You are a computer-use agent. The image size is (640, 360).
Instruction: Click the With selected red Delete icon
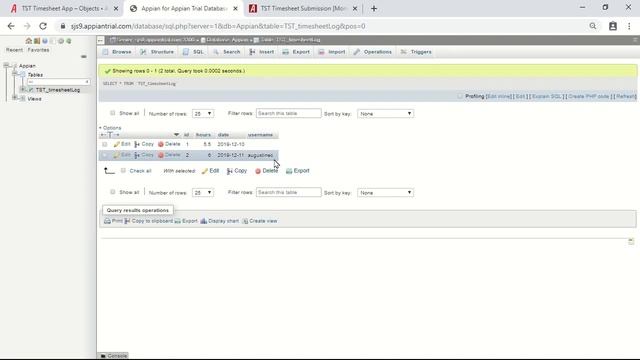(258, 171)
